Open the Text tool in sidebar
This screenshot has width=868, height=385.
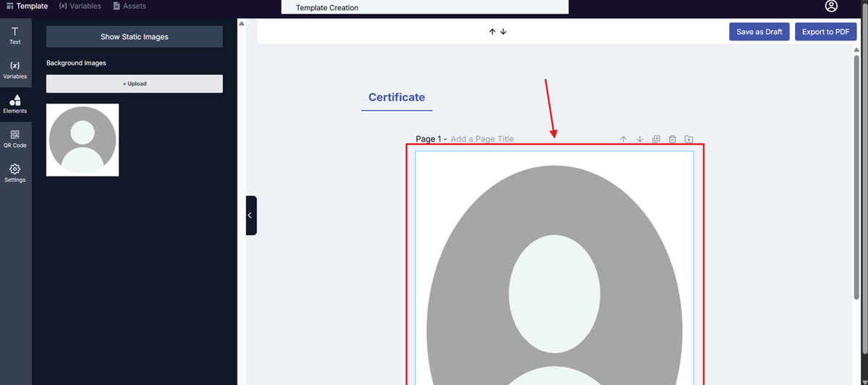click(15, 35)
